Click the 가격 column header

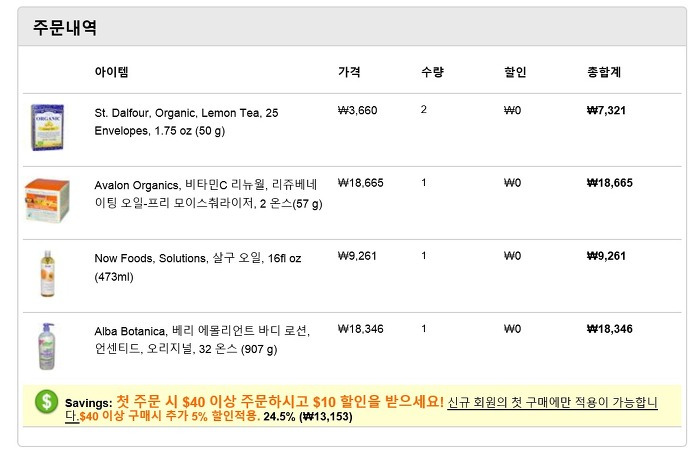pyautogui.click(x=349, y=72)
